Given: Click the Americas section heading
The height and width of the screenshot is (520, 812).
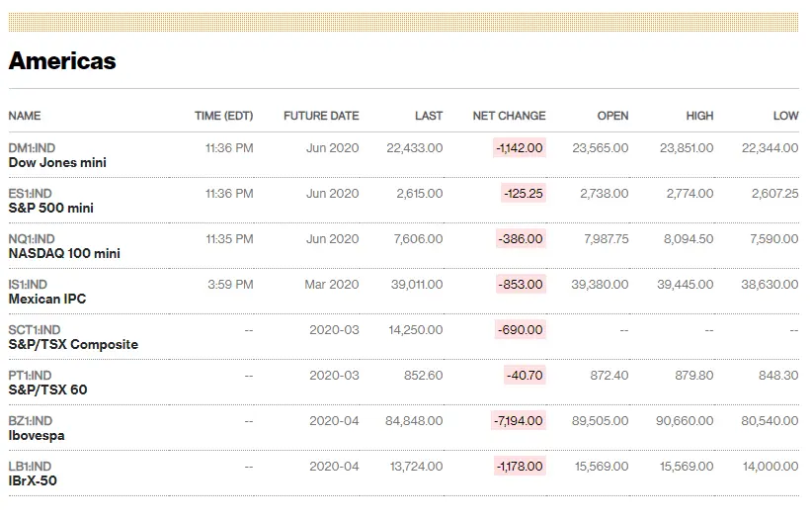Looking at the screenshot, I should coord(62,61).
